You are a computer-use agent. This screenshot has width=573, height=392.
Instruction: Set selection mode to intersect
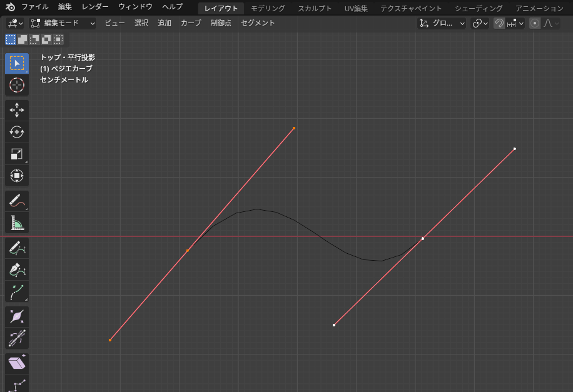(x=58, y=39)
